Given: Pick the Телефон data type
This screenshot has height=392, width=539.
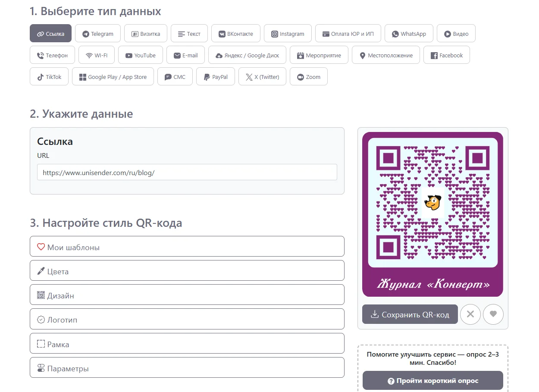Looking at the screenshot, I should pyautogui.click(x=52, y=55).
